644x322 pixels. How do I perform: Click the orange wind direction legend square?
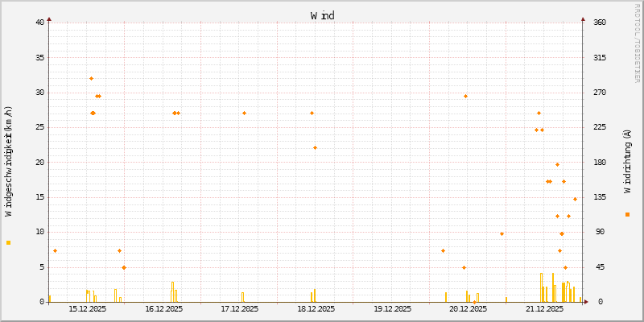(x=627, y=214)
